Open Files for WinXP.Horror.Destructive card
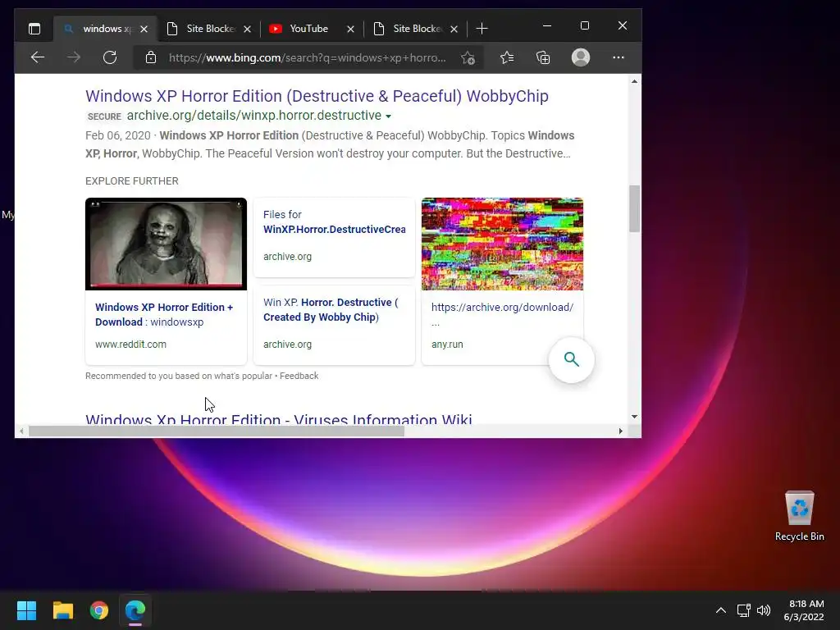This screenshot has width=840, height=630. (x=334, y=237)
